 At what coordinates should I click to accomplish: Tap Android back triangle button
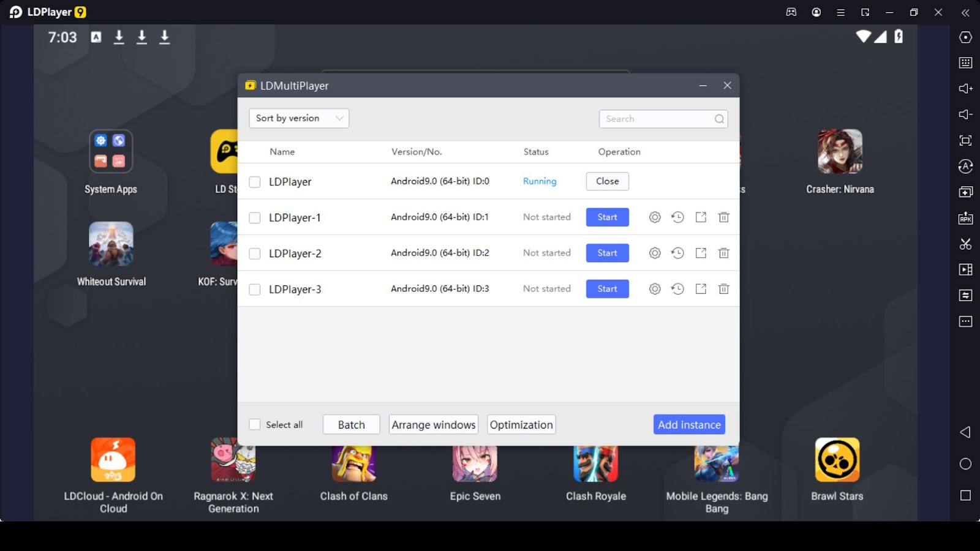click(x=965, y=432)
